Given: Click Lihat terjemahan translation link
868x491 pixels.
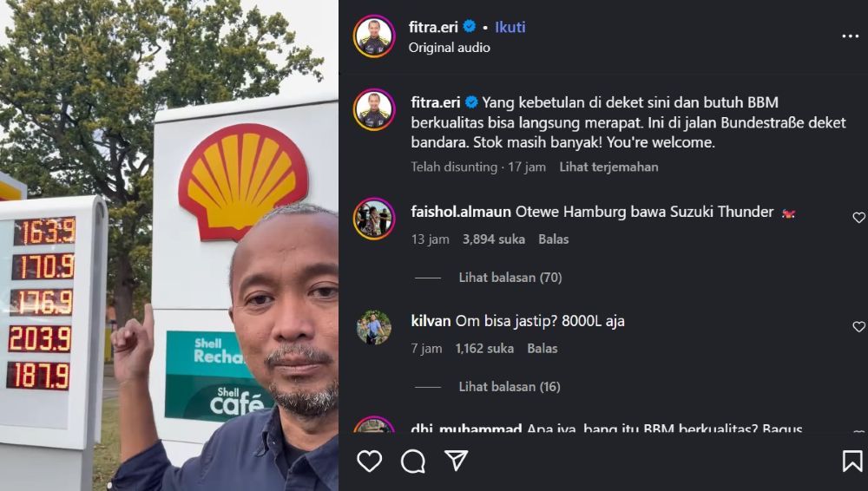Looking at the screenshot, I should tap(608, 167).
